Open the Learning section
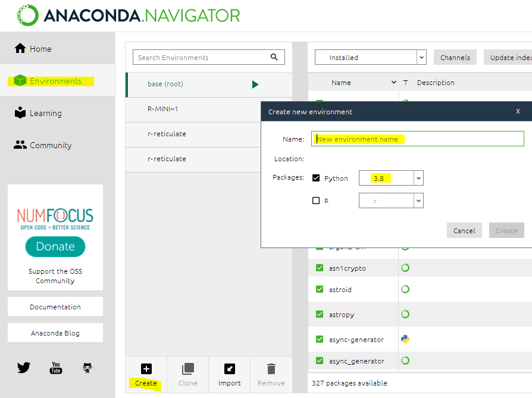532x398 pixels. coord(57,113)
